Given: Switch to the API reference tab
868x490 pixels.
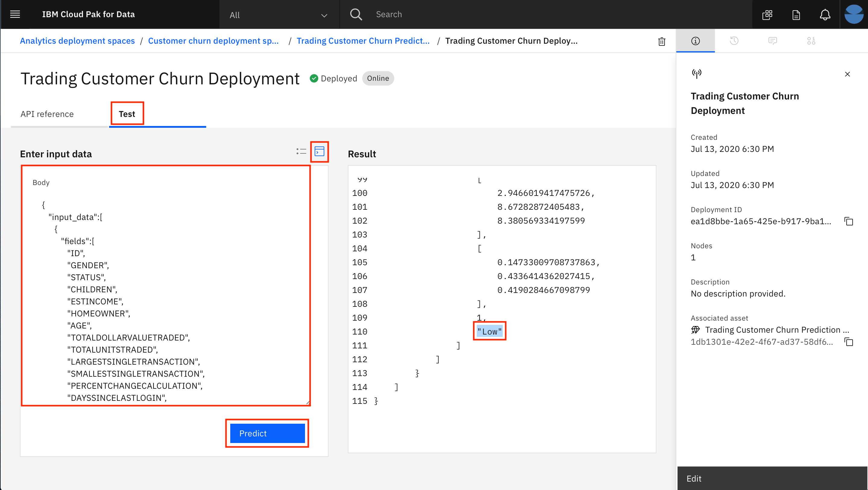Looking at the screenshot, I should coord(47,114).
